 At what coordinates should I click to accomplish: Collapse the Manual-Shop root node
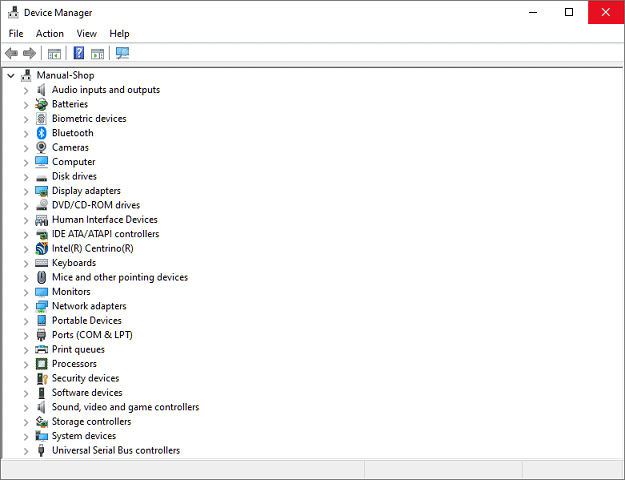click(x=11, y=75)
